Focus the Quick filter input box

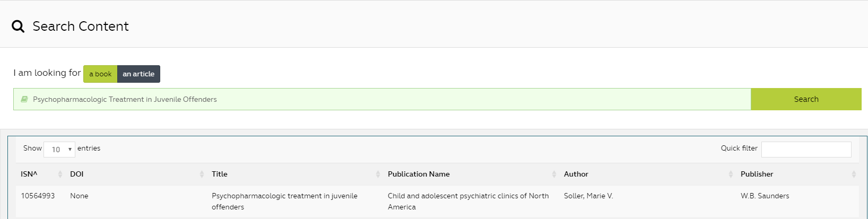coord(806,150)
